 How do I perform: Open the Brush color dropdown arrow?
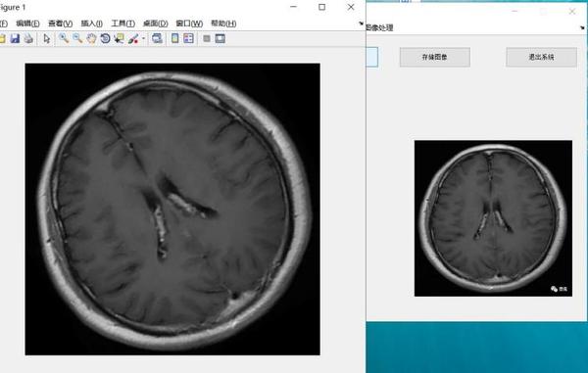coord(143,38)
